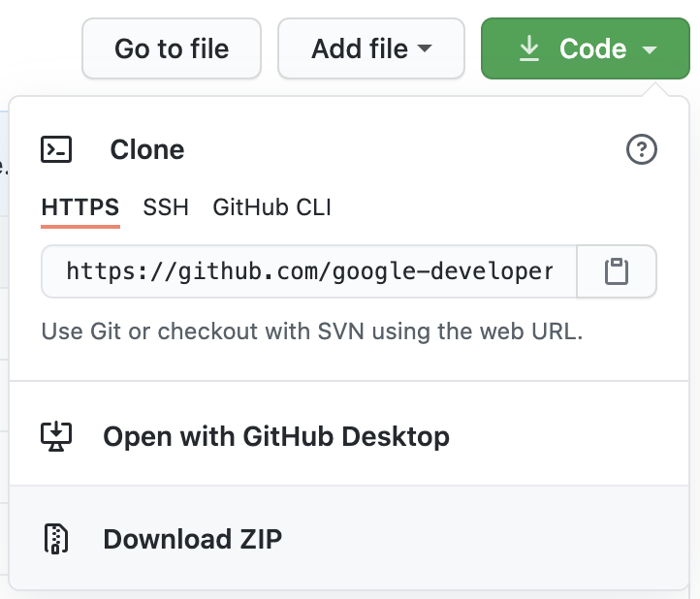This screenshot has height=599, width=700.
Task: Click the download arrow icon in Code button
Action: point(529,48)
